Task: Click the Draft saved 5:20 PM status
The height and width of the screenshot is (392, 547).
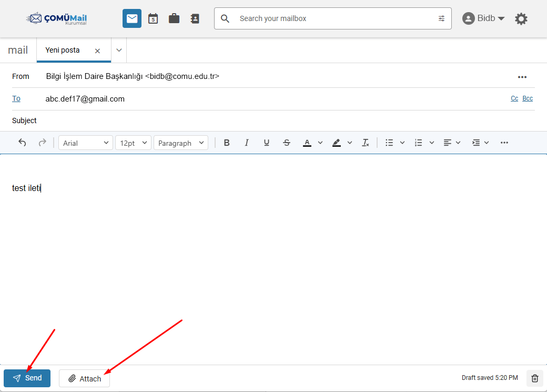Action: pos(490,378)
